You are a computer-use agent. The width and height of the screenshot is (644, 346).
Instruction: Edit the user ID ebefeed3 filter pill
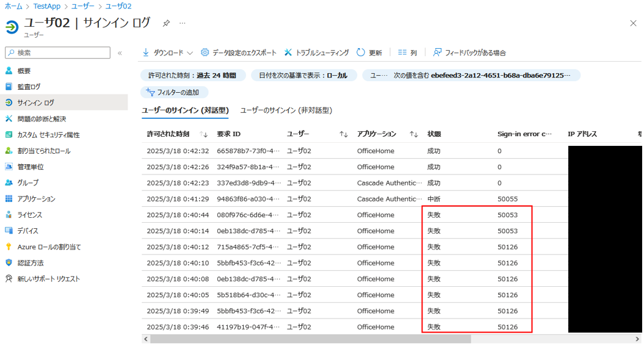click(x=471, y=76)
